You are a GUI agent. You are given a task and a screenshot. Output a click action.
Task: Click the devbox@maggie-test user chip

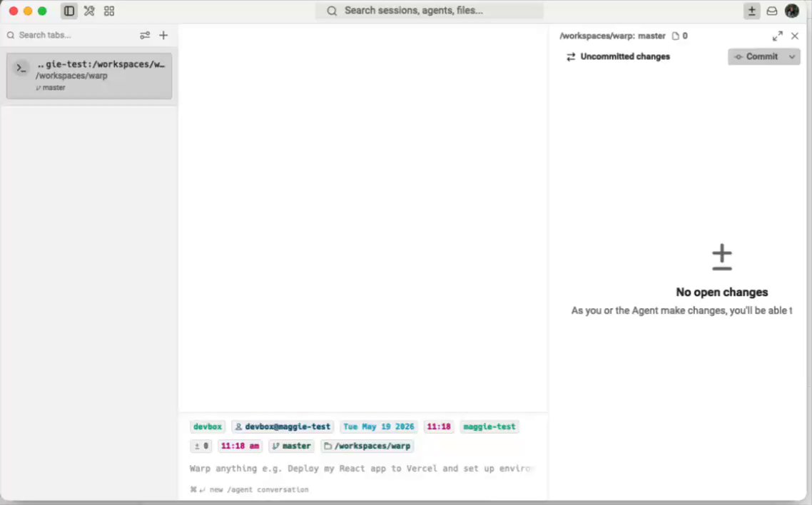283,427
